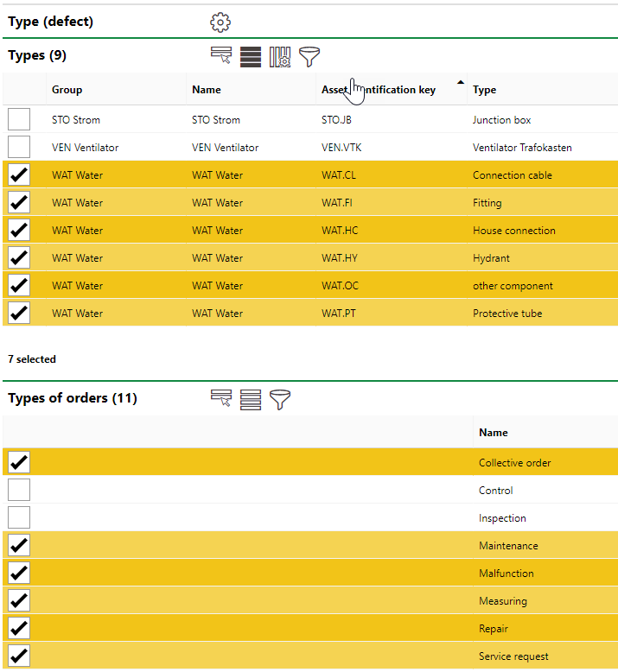The image size is (618, 672).
Task: Check the STO Strom Junction box row checkbox
Action: point(19,120)
